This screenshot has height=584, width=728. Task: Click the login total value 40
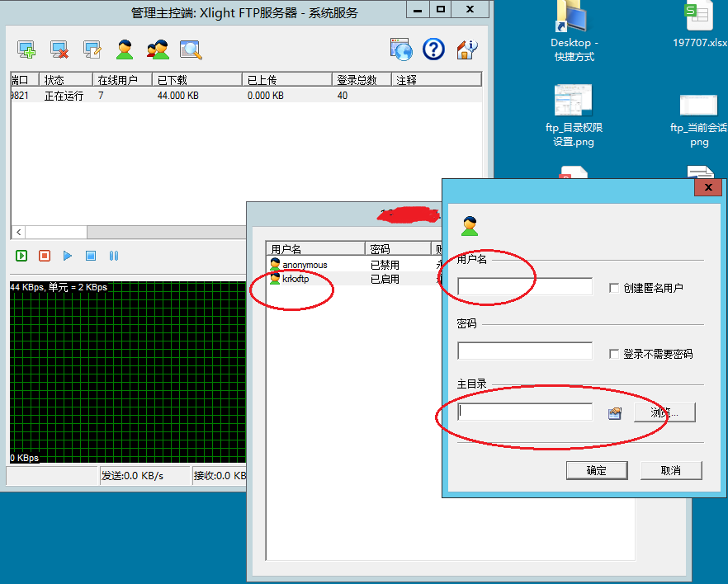tap(343, 96)
